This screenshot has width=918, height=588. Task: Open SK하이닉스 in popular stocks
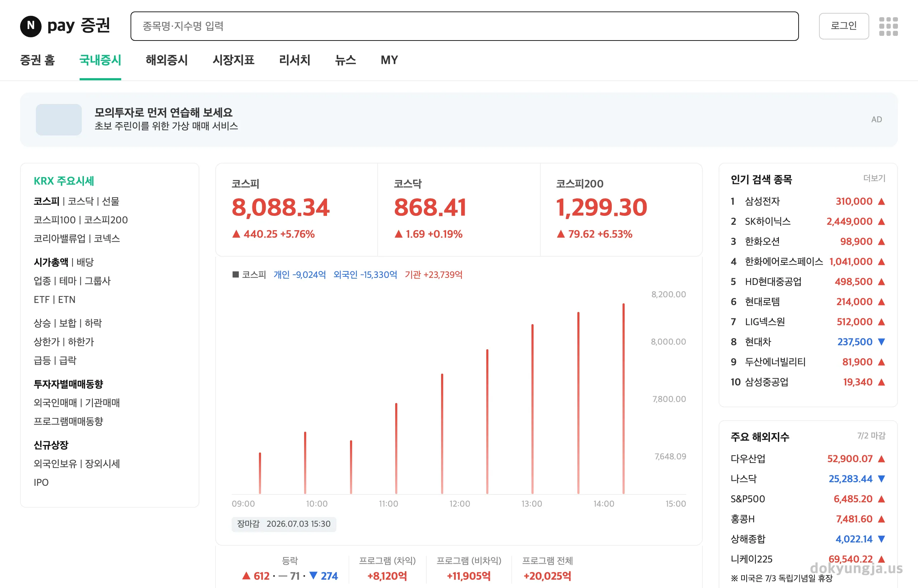click(x=808, y=222)
